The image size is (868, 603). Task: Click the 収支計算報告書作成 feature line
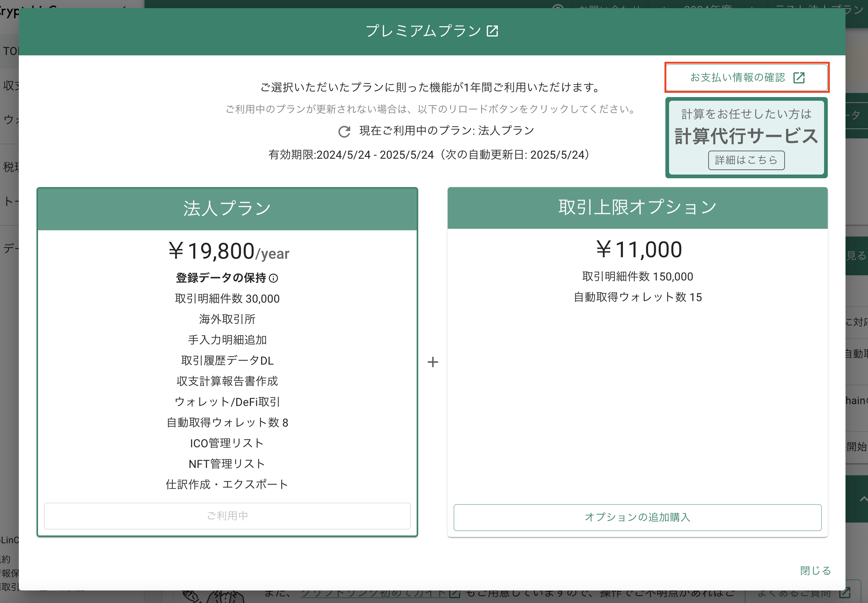227,381
